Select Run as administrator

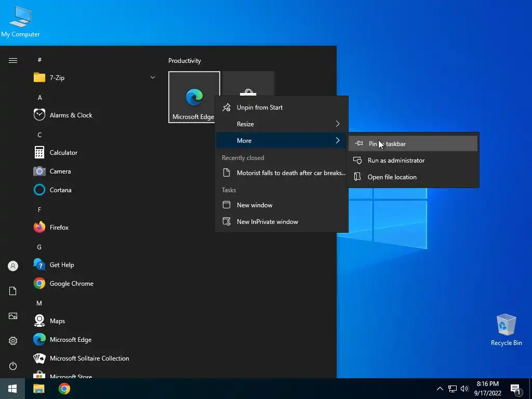pyautogui.click(x=413, y=161)
